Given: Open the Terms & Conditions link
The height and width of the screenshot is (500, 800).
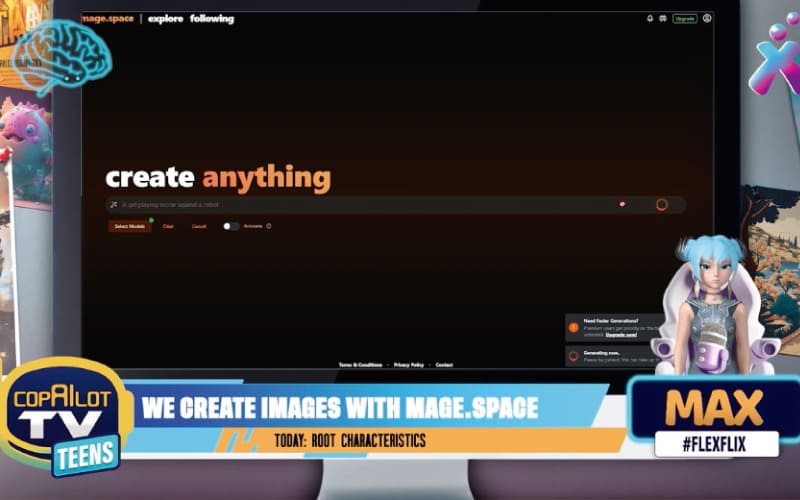Looking at the screenshot, I should 360,365.
